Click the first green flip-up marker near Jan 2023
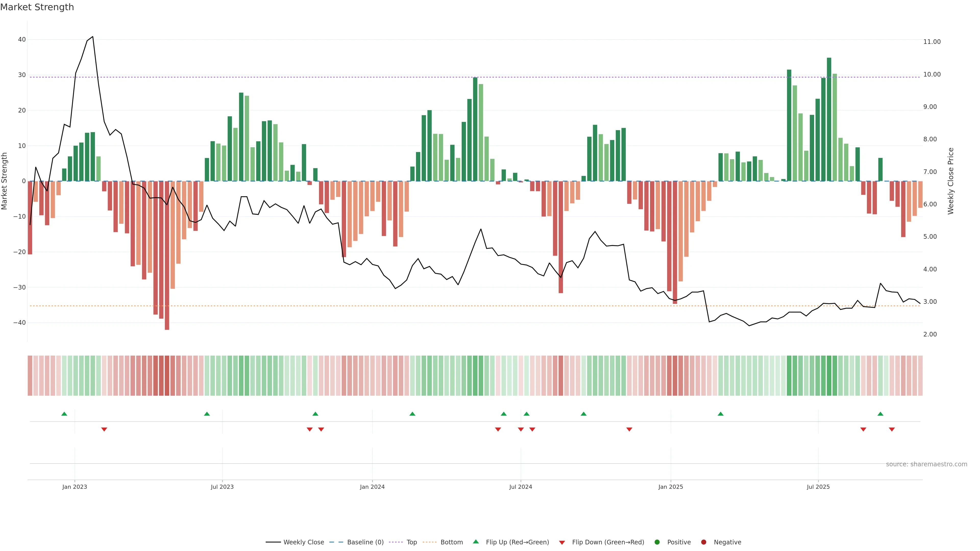Viewport: 980px width, 551px height. (64, 414)
